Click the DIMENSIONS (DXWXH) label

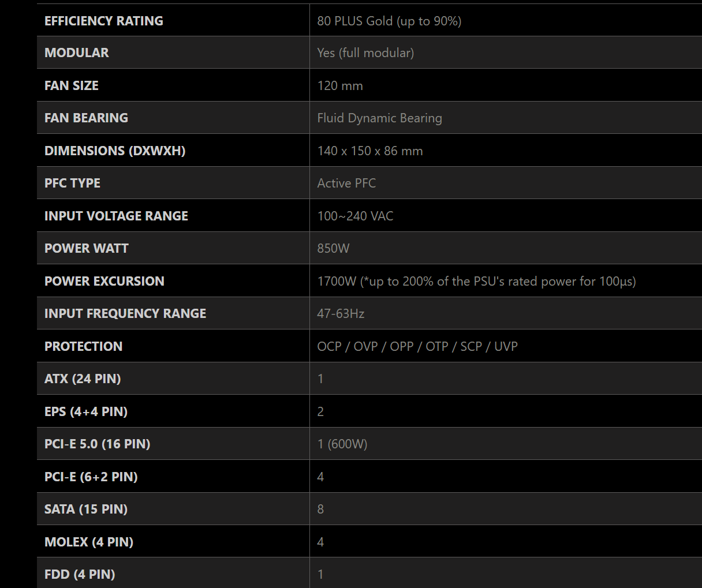(115, 151)
